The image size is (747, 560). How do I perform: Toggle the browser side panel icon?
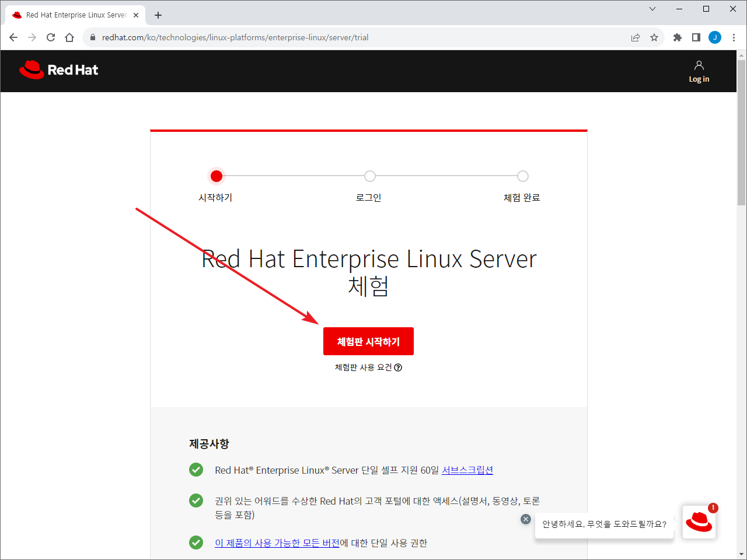[x=696, y=37]
